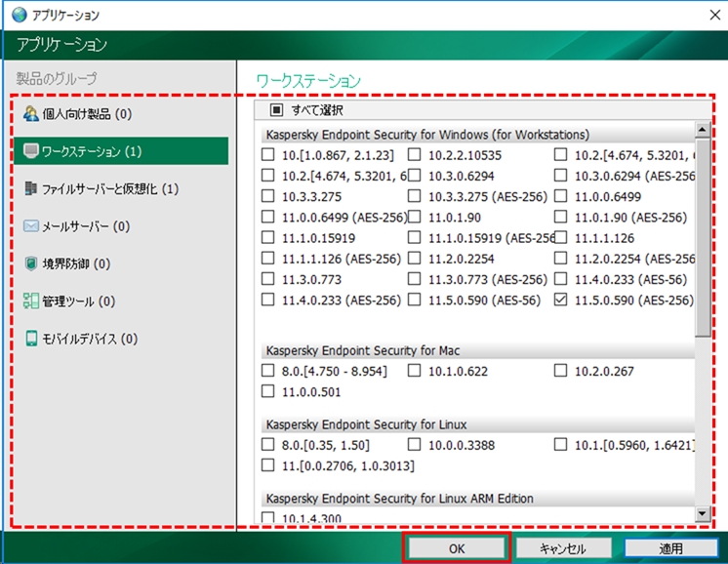This screenshot has height=564, width=728.
Task: Check Mac version 8.0.[4.750 - 8.954]
Action: point(268,371)
